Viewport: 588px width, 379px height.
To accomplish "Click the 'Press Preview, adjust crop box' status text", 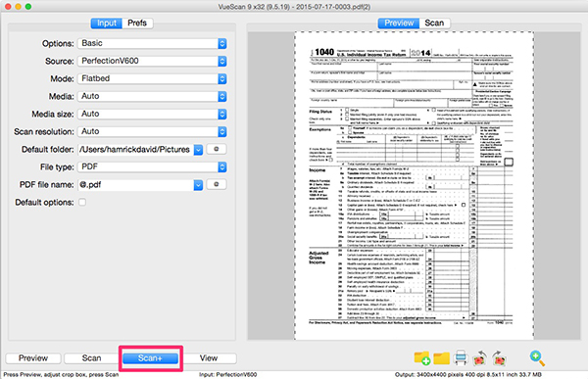I will pyautogui.click(x=61, y=374).
